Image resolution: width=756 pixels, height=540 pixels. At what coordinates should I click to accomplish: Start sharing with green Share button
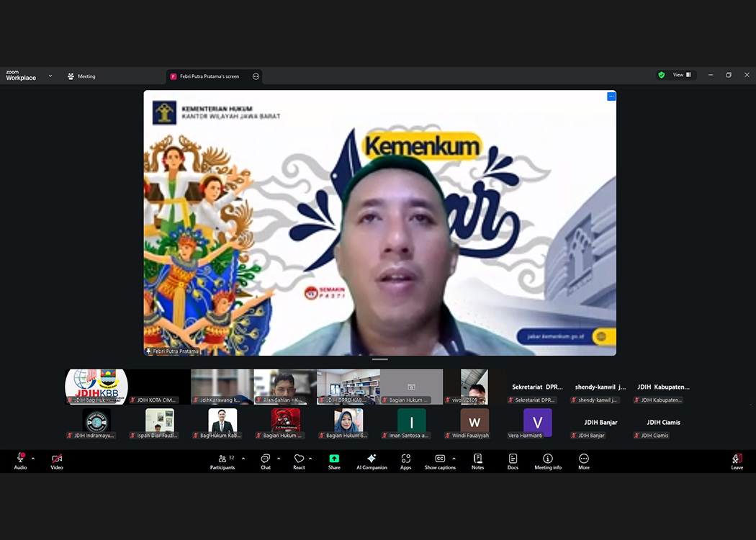point(334,460)
